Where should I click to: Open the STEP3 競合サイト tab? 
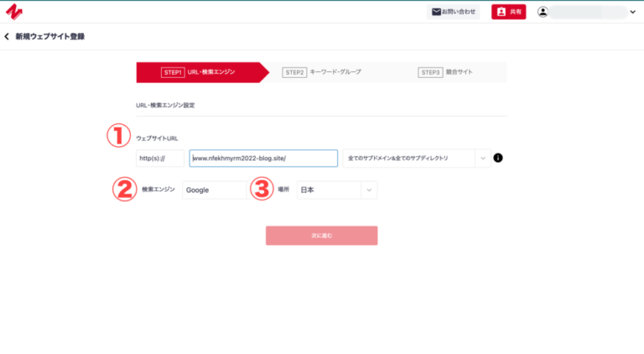pyautogui.click(x=445, y=72)
